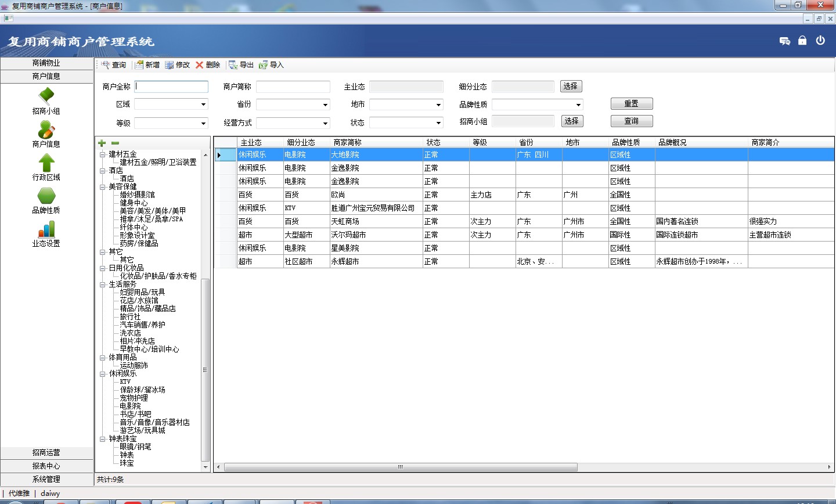
Task: Select the 珠宝 tree item
Action: click(x=127, y=463)
